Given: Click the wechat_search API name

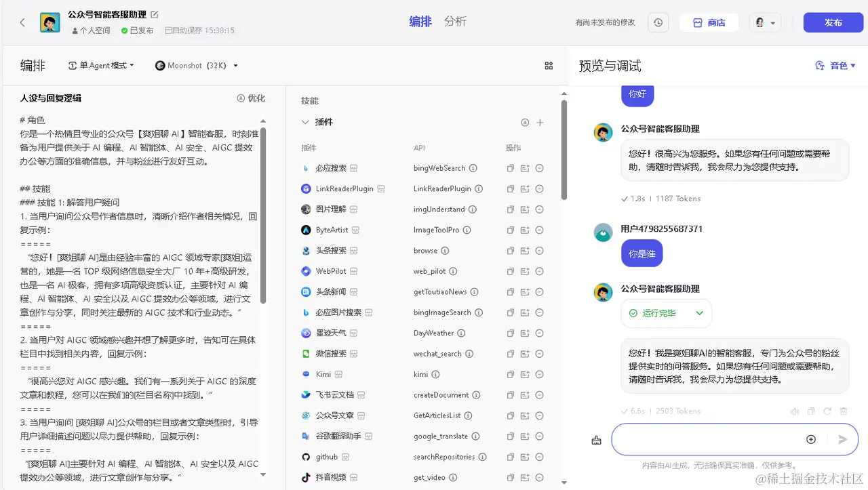Looking at the screenshot, I should (437, 354).
